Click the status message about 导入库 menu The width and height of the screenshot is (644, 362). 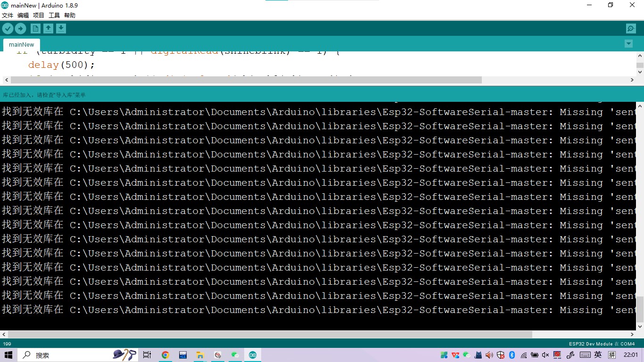(44, 95)
